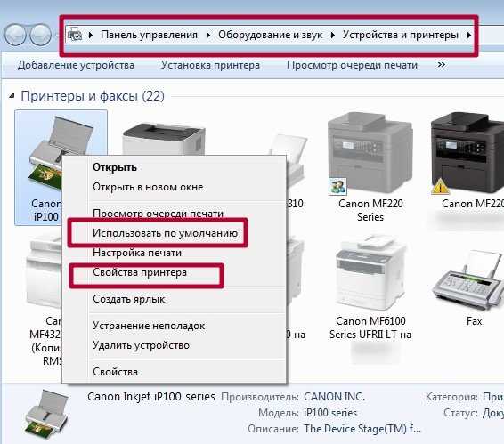
Task: Click the iP100 printer thumbnail in details pane
Action: (x=46, y=415)
